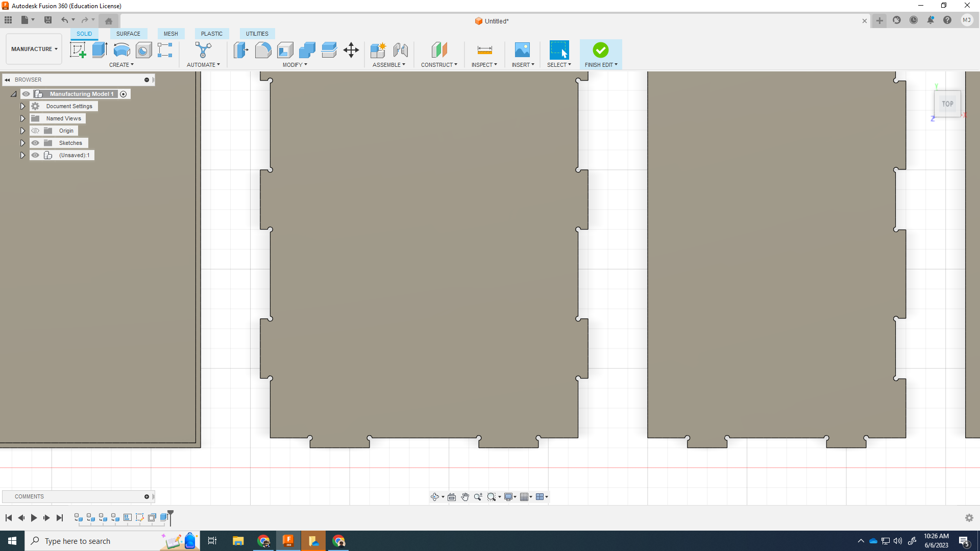Open the CONSTRUCT dropdown menu
The image size is (980, 551).
[x=439, y=65]
